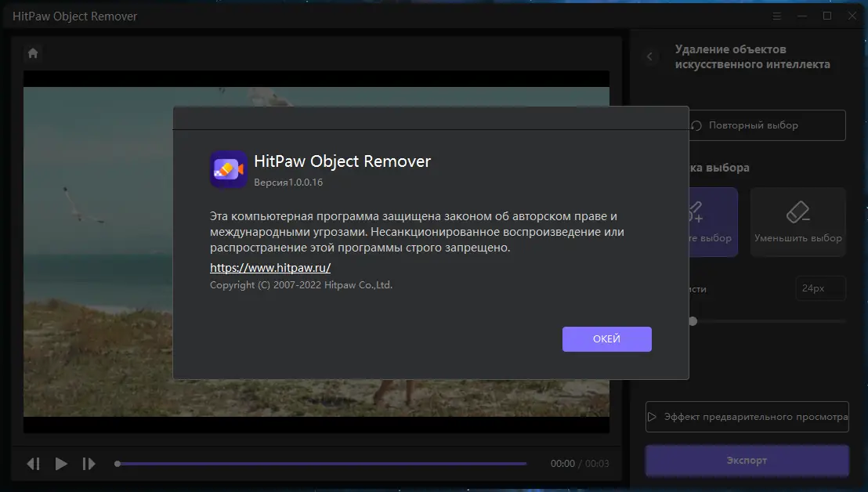868x492 pixels.
Task: Collapse the side panel using the back arrow
Action: tap(649, 56)
